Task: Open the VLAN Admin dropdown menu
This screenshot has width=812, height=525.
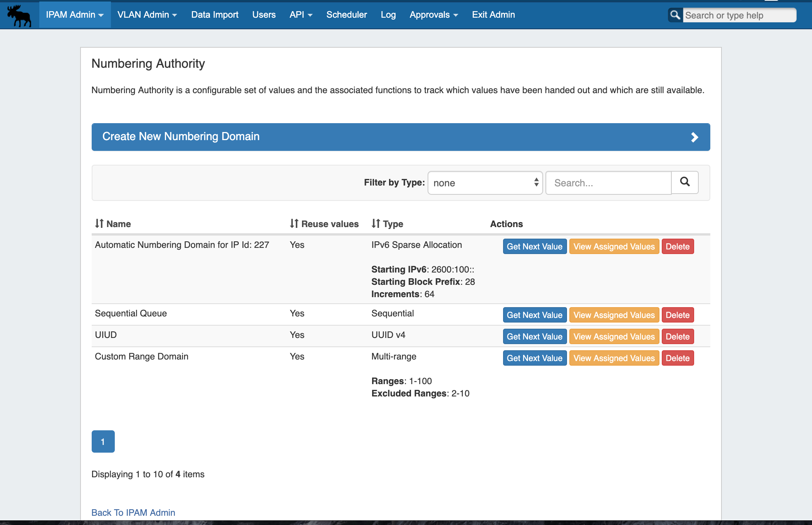Action: pyautogui.click(x=147, y=15)
